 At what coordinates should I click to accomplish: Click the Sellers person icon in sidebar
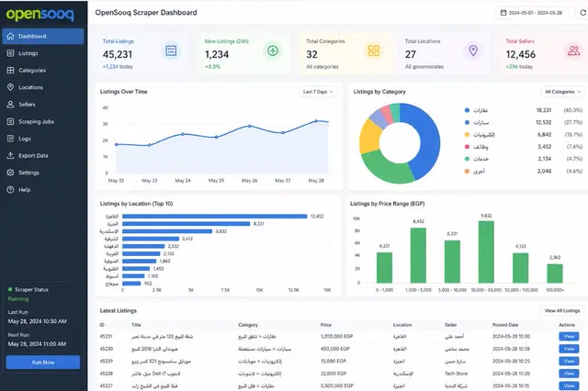pos(10,105)
